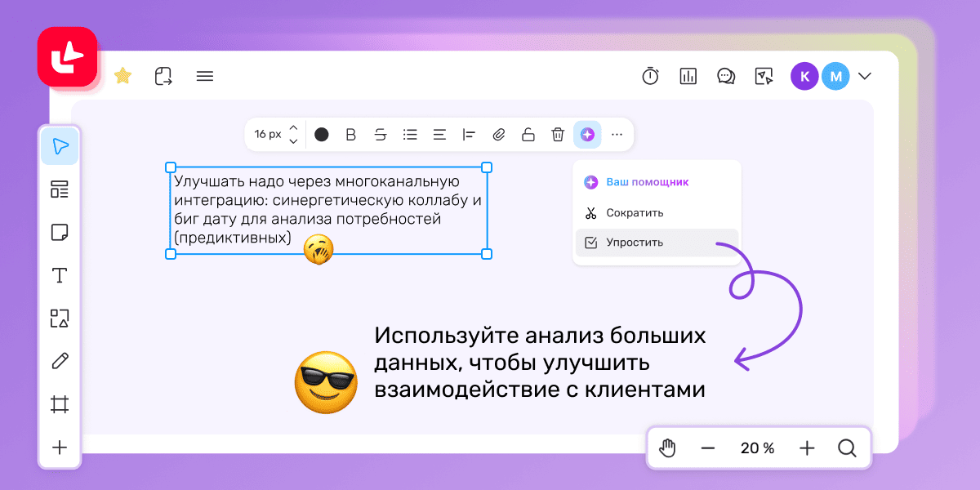Open the black text color swatch
This screenshot has height=490, width=980.
click(x=322, y=135)
